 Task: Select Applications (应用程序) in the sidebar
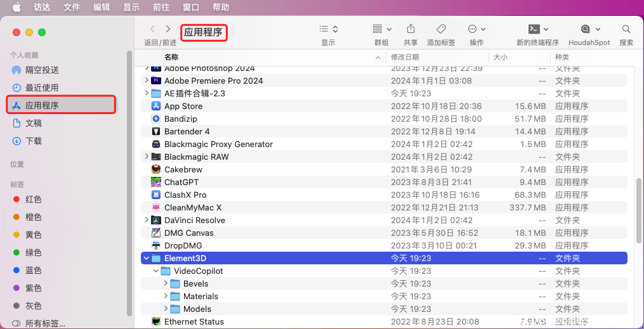pyautogui.click(x=61, y=105)
